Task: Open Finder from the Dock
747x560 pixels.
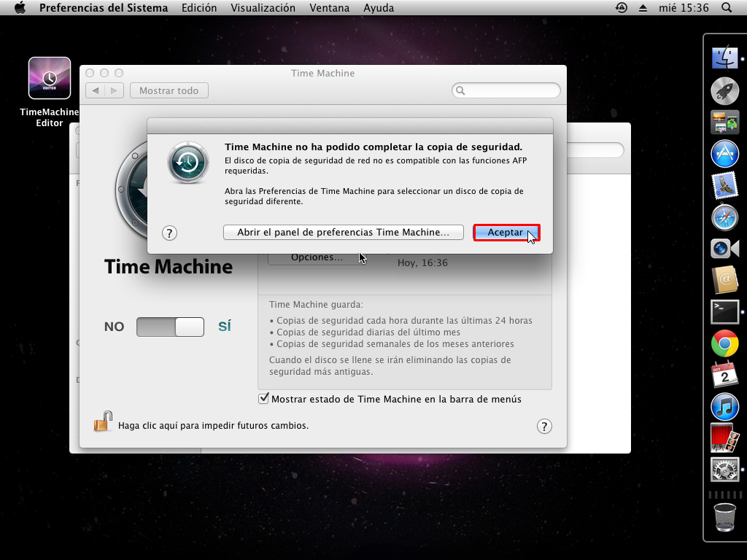Action: pyautogui.click(x=724, y=58)
